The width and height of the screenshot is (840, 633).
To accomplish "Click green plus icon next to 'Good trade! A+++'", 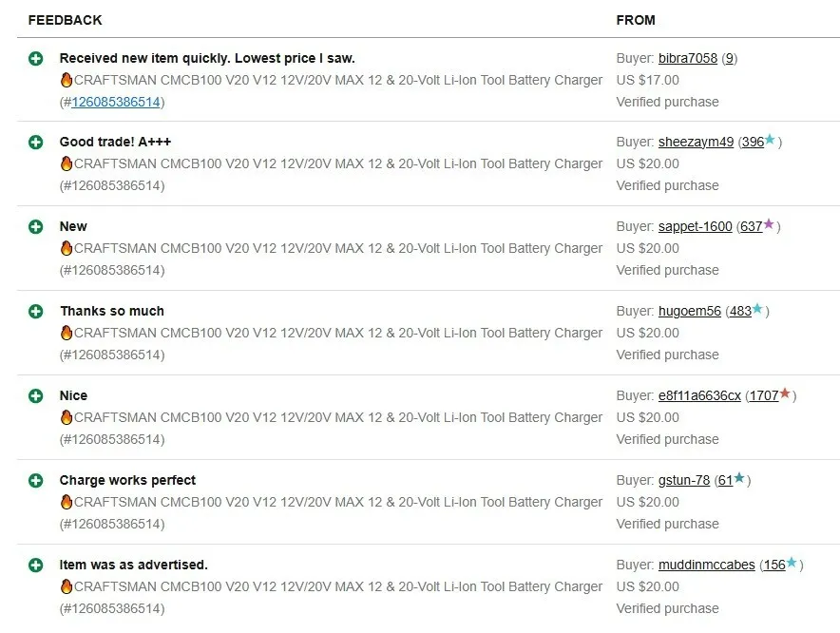I will (x=36, y=143).
